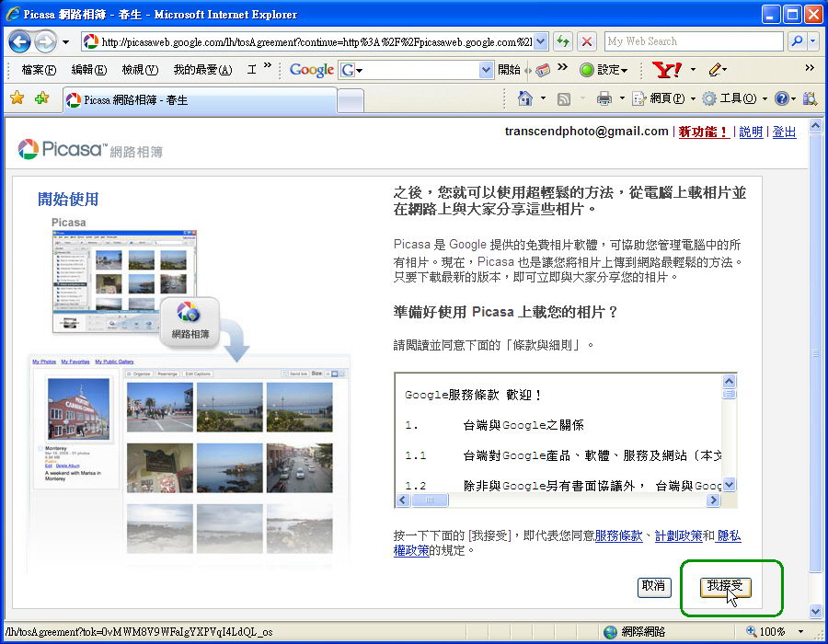
Task: Open the 編輯(E) menu
Action: [89, 70]
